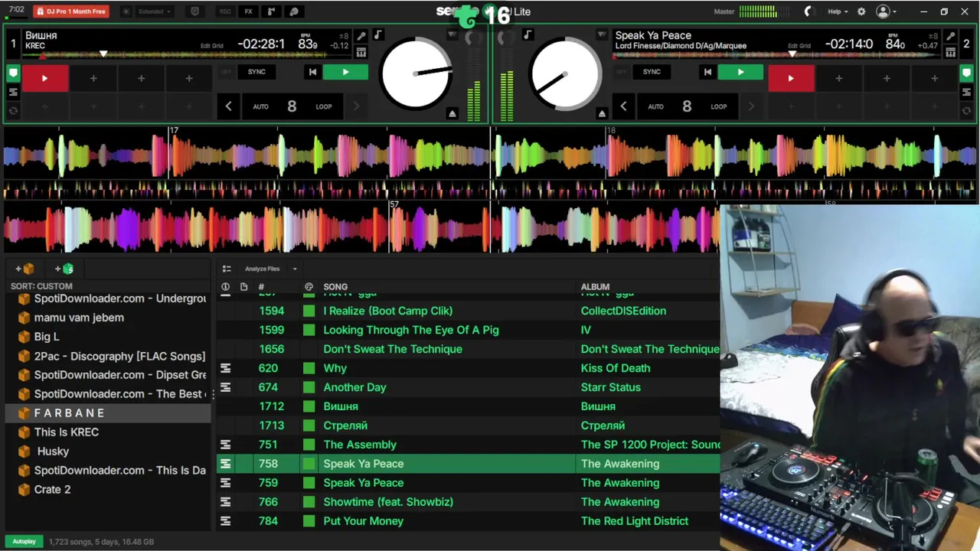Toggle library list view icon
The image size is (980, 551).
pyautogui.click(x=227, y=269)
